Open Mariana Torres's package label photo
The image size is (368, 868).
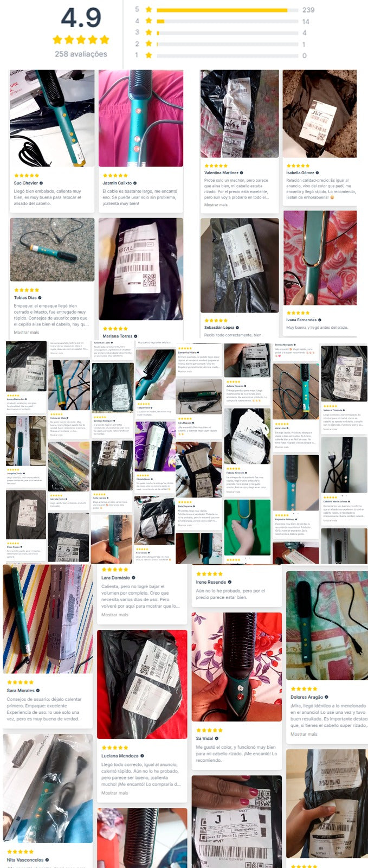coord(140,269)
